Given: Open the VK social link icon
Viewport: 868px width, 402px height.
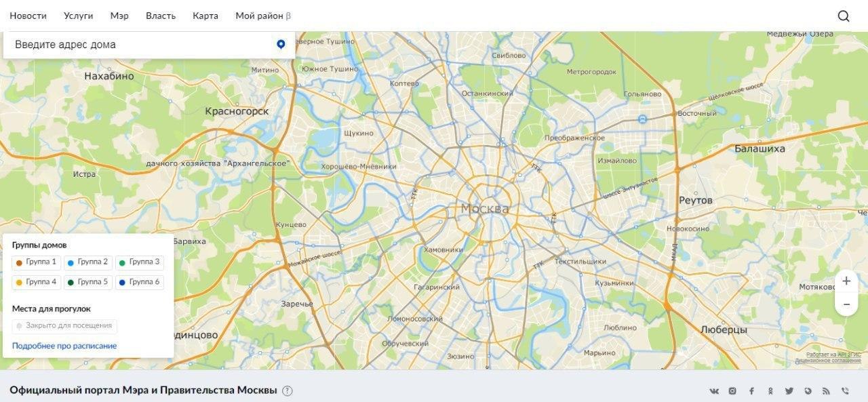Looking at the screenshot, I should (714, 391).
